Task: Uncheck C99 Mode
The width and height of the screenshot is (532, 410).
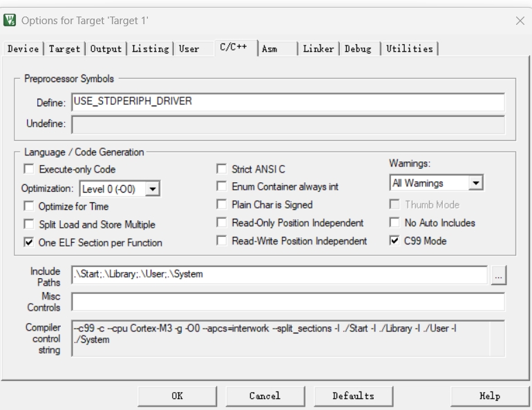Action: click(395, 241)
